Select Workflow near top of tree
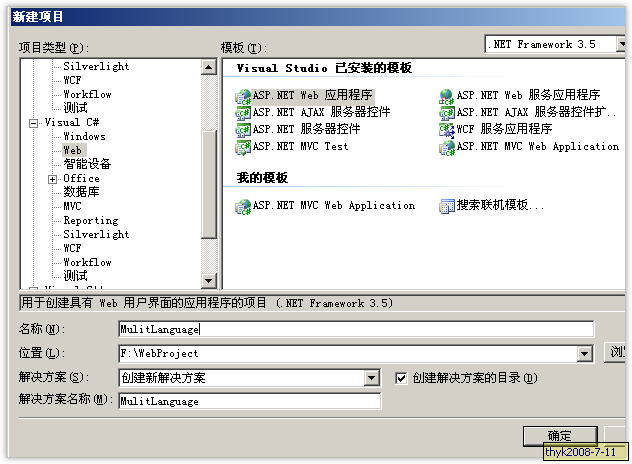The image size is (632, 464). tap(87, 94)
